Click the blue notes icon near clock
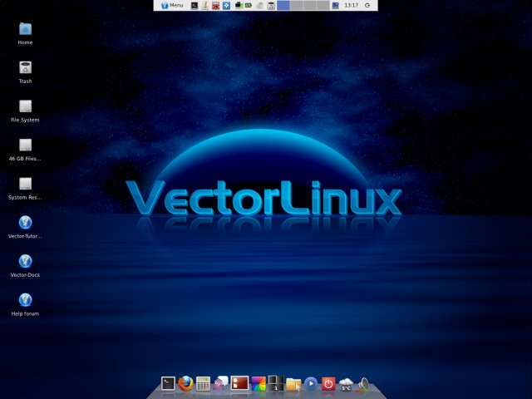 (x=335, y=6)
